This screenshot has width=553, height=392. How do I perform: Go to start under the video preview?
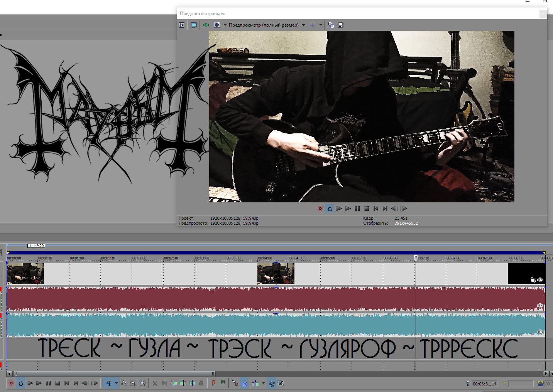click(x=376, y=209)
